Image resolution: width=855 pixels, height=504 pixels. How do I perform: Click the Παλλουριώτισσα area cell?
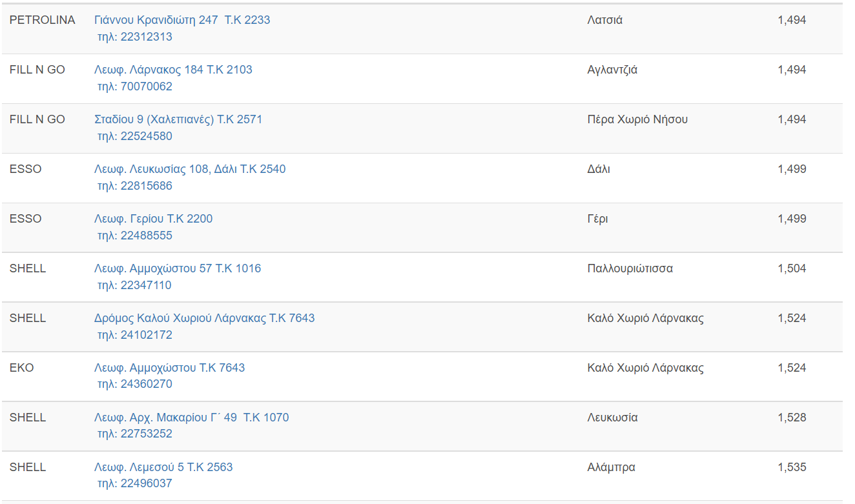pyautogui.click(x=630, y=268)
